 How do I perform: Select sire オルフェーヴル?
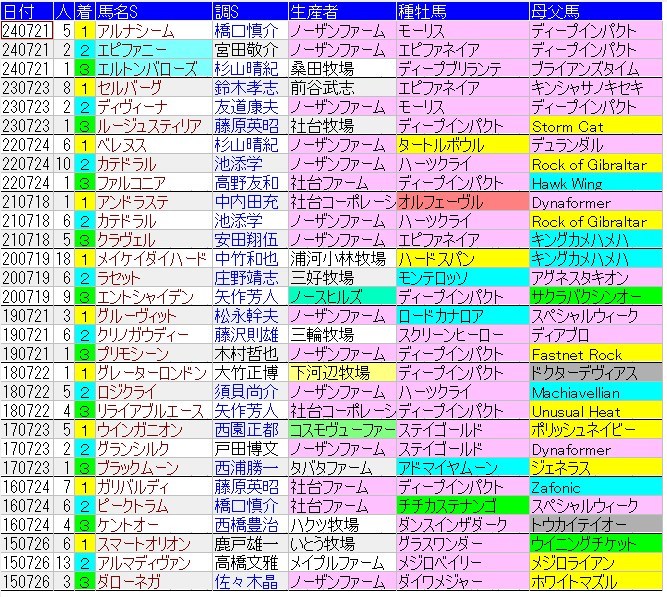[x=462, y=202]
